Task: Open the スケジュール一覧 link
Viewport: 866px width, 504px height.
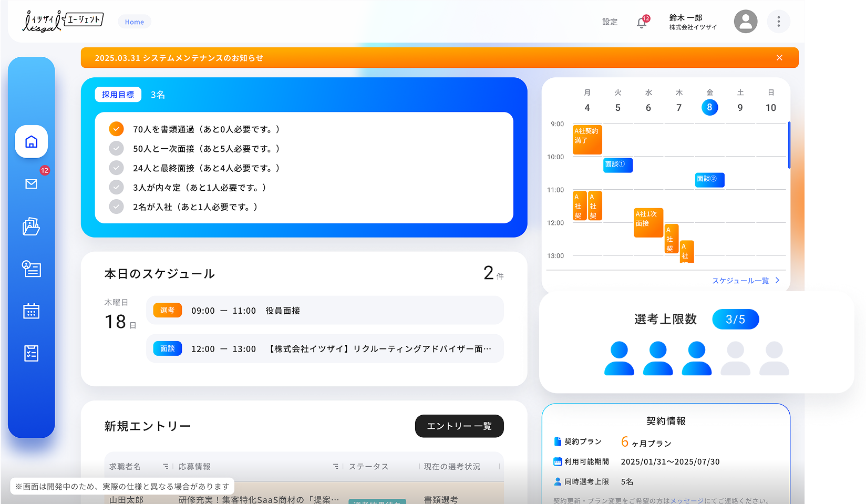Action: 740,281
